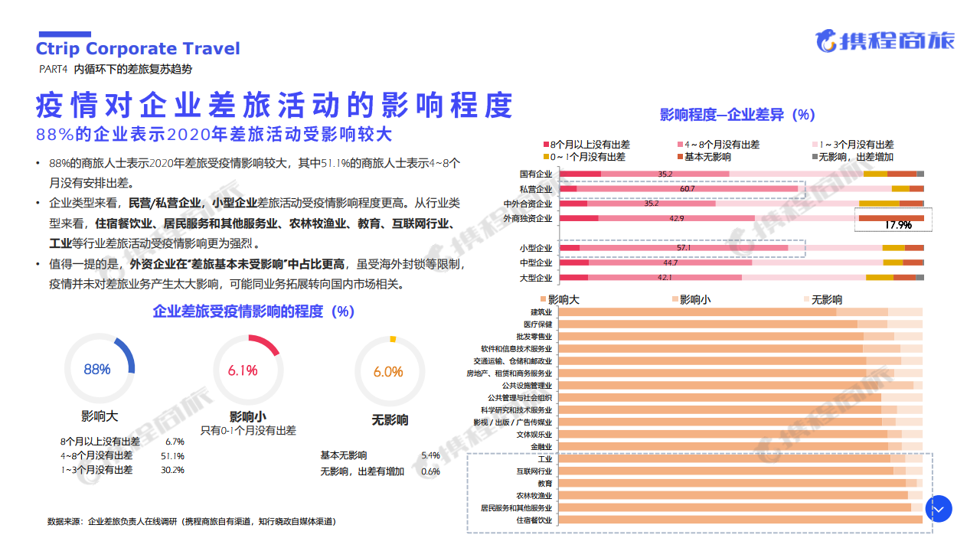The height and width of the screenshot is (551, 980).
Task: Click the PART4 内循环下的差旅复苏趋势 subtitle
Action: point(116,69)
